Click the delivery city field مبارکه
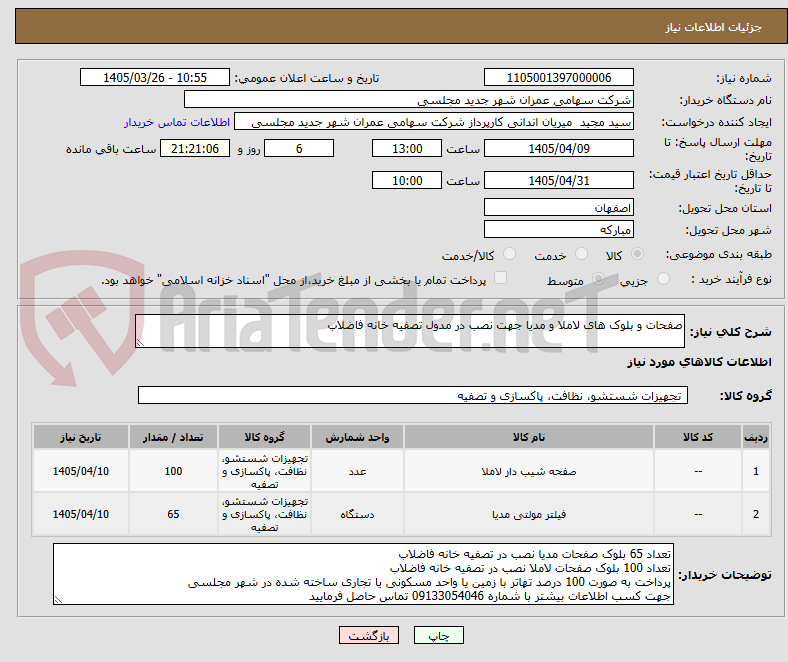788x662 pixels. pyautogui.click(x=559, y=229)
